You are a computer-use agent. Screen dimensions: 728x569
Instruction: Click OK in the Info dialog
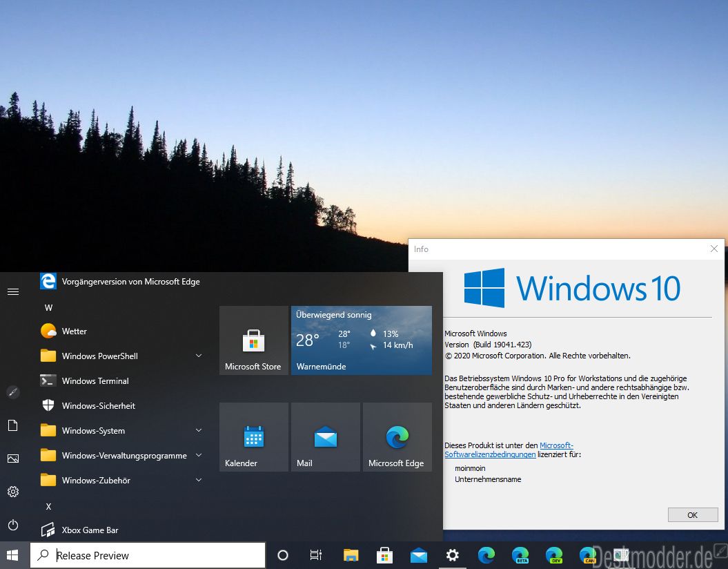pos(692,514)
